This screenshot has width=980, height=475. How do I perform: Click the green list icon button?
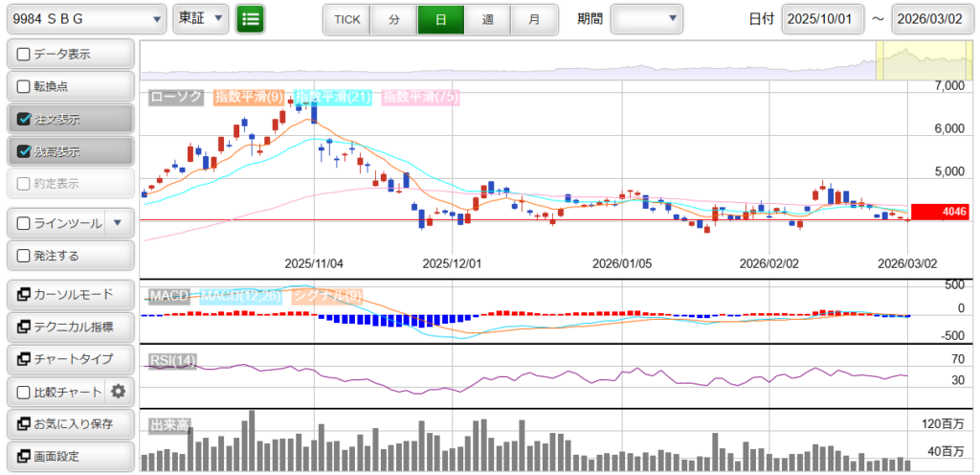pyautogui.click(x=251, y=18)
